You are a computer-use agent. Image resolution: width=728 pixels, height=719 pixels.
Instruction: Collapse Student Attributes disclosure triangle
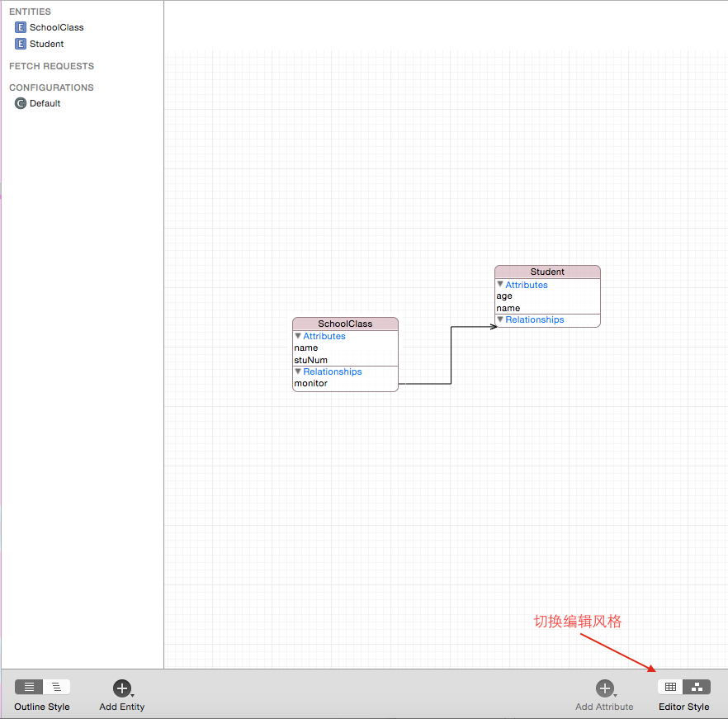pyautogui.click(x=500, y=284)
